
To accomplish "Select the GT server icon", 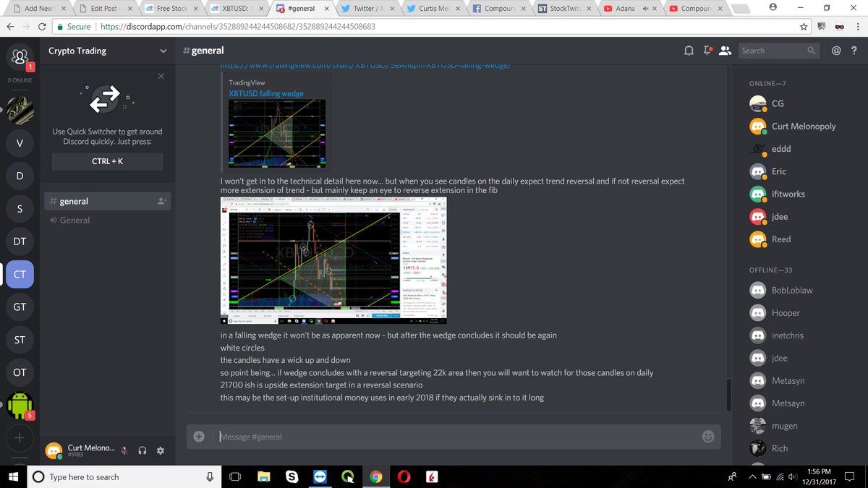I will [20, 307].
